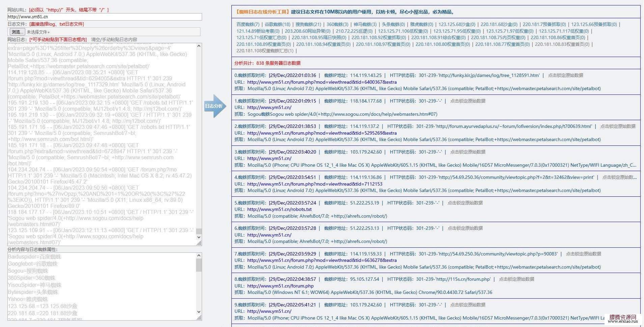Click down arrow of 网站日志 textarea scrollbar
The width and height of the screenshot is (644, 327).
coord(199,237)
